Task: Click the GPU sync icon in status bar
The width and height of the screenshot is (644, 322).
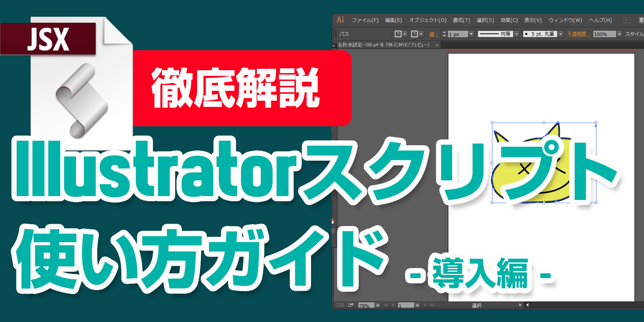Action: pyautogui.click(x=340, y=305)
